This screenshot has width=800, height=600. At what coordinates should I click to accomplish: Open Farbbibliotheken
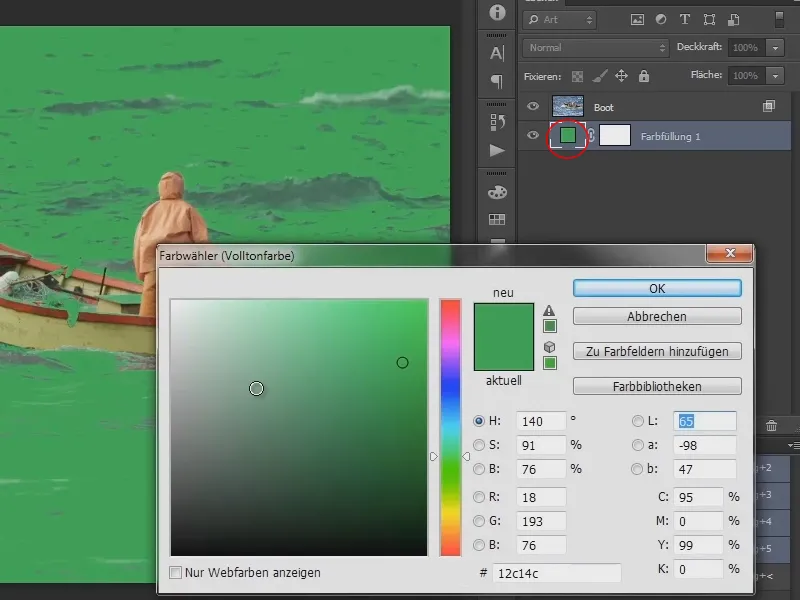click(657, 386)
